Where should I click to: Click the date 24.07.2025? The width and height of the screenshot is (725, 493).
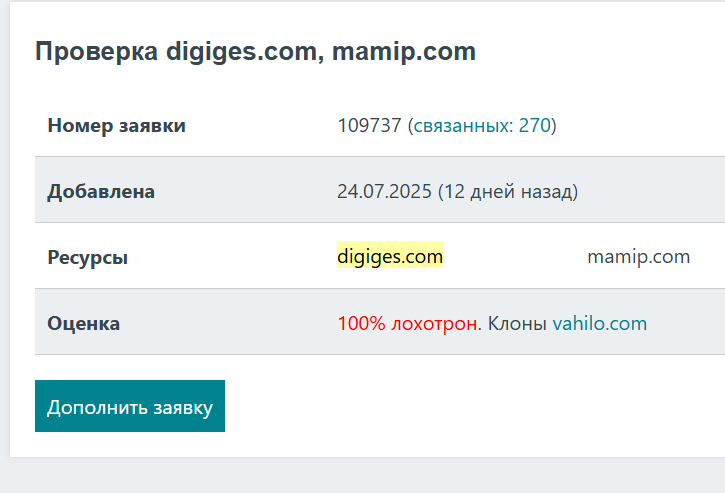click(x=384, y=191)
